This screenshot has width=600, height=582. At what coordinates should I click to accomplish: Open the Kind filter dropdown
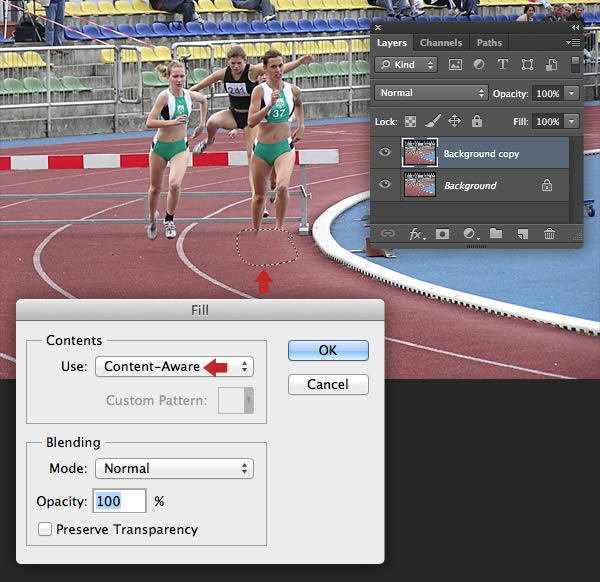tap(406, 65)
